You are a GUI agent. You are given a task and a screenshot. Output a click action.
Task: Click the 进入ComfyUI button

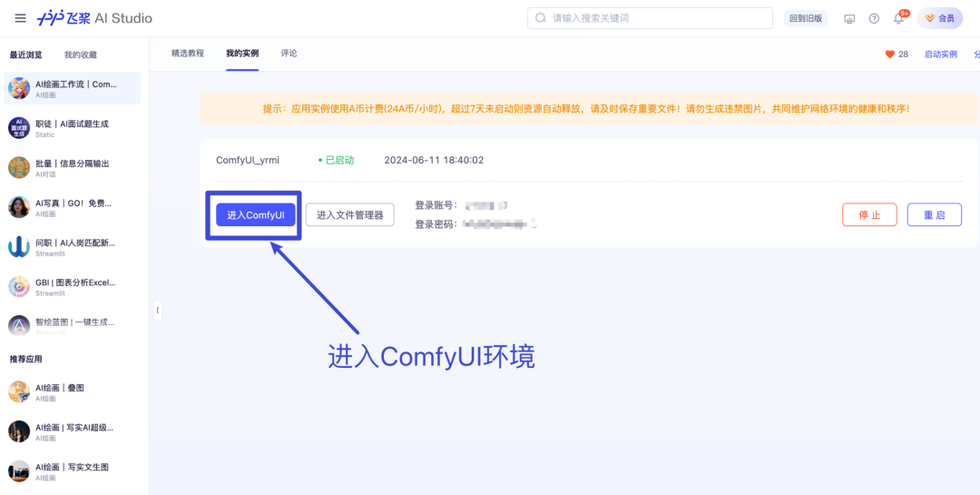click(256, 215)
